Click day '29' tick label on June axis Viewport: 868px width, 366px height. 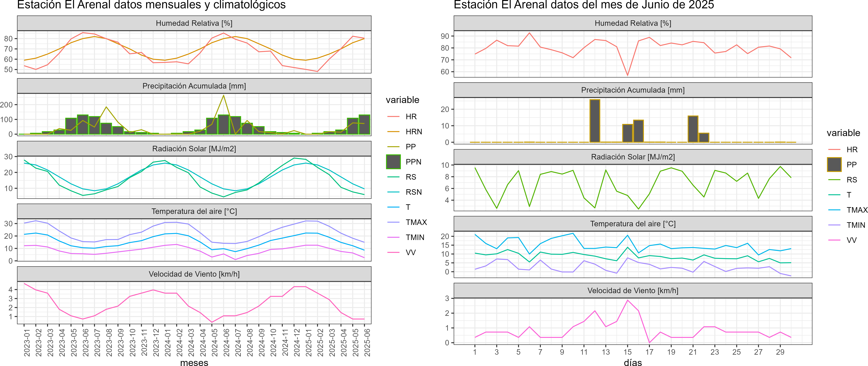tap(780, 352)
